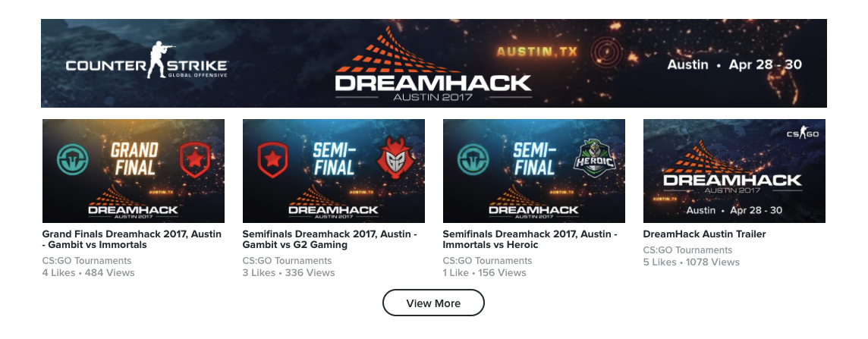The width and height of the screenshot is (868, 339).
Task: Click the View More button
Action: [433, 303]
